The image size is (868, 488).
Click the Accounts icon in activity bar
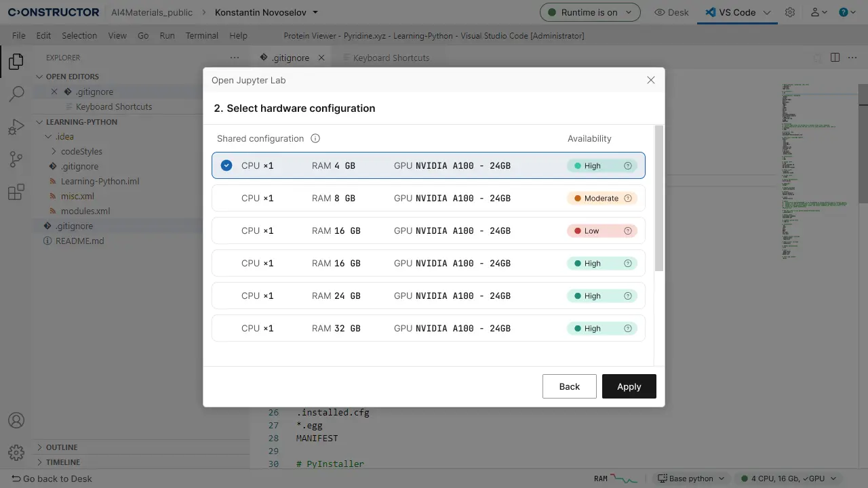16,421
